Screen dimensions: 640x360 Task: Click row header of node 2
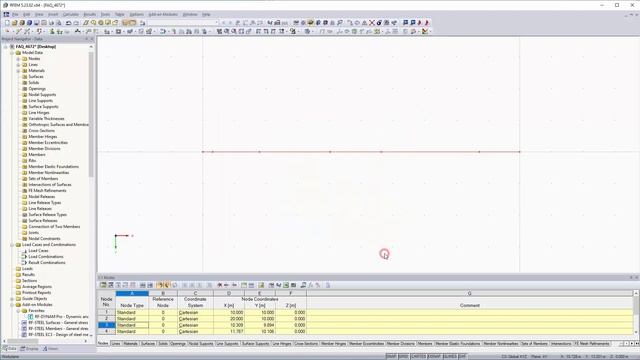pos(107,319)
